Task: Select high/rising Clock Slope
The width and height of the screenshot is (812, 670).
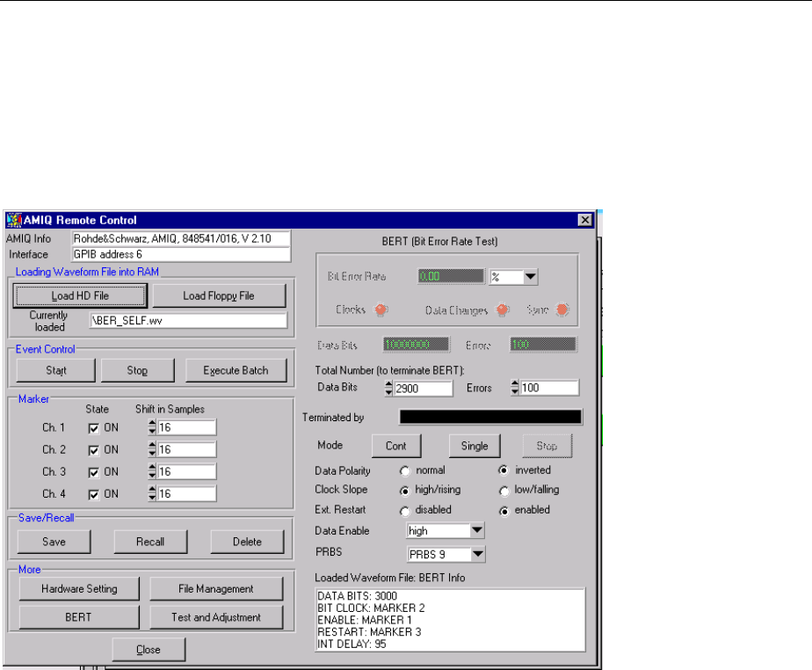Action: (x=405, y=491)
